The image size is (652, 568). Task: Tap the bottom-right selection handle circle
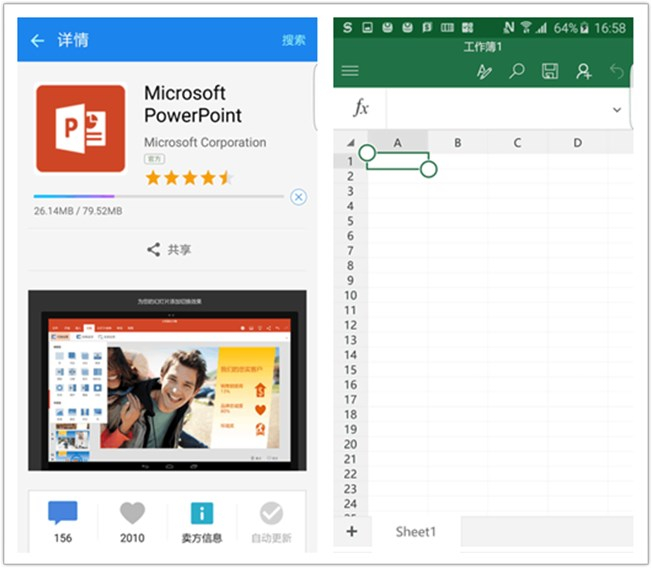(428, 169)
